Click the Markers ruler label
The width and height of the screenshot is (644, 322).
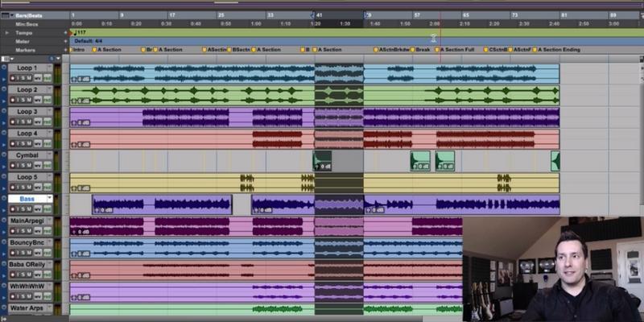(x=25, y=50)
